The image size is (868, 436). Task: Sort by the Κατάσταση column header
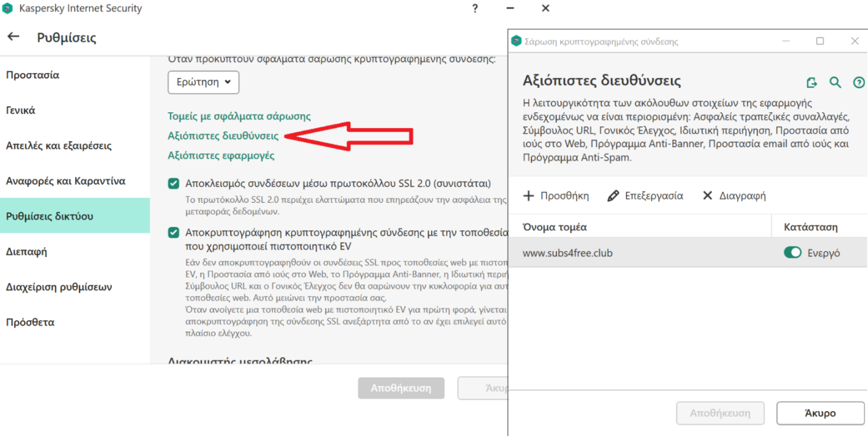click(819, 227)
